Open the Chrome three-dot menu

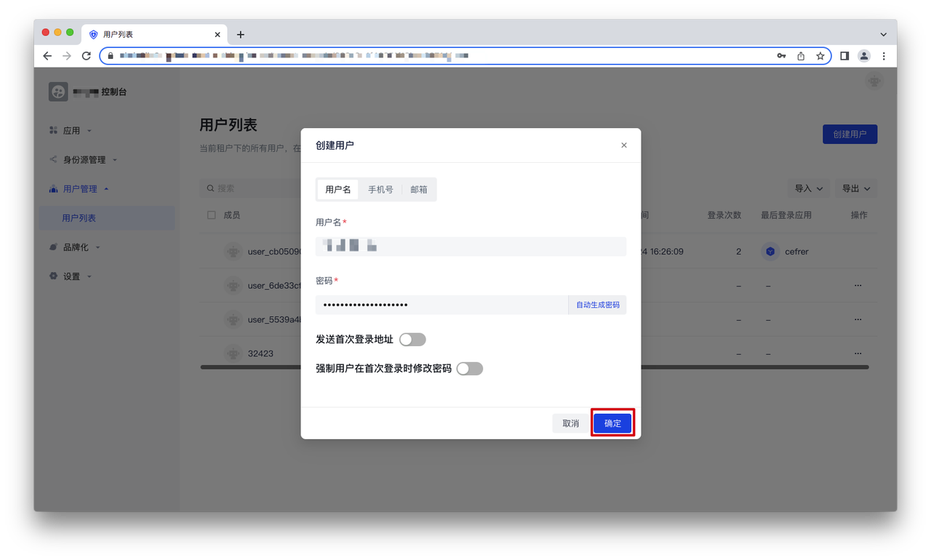(884, 56)
